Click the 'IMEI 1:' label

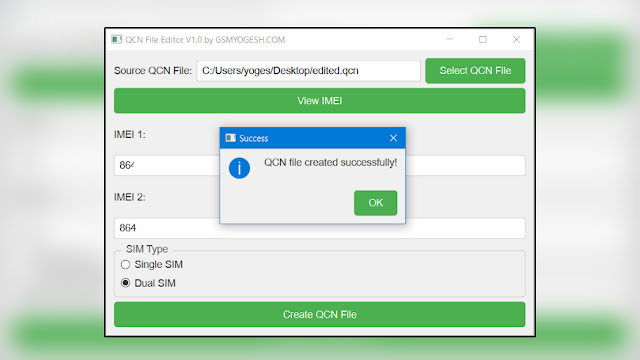pos(130,134)
